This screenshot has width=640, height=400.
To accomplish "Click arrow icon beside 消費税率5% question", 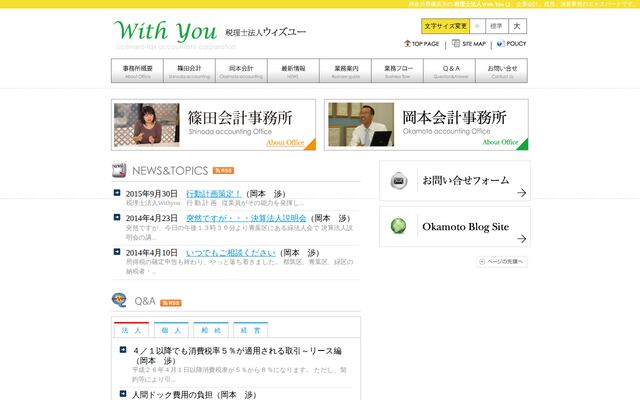I will click(123, 350).
